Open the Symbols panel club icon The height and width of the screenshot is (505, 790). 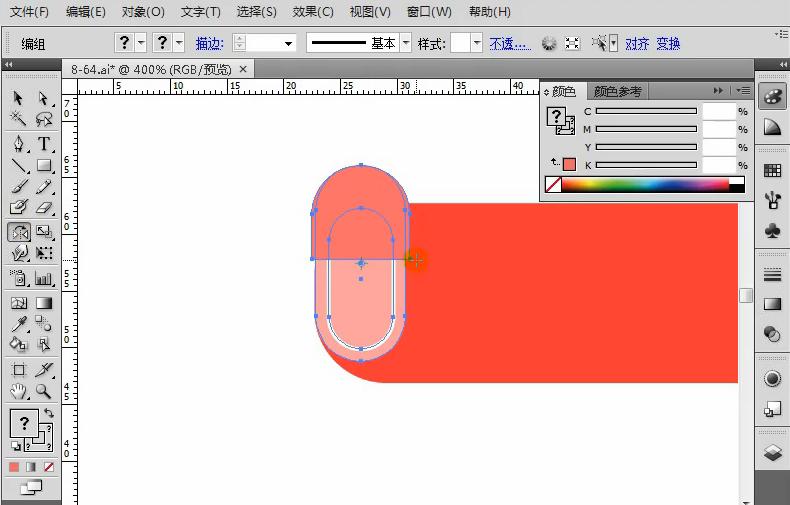click(772, 231)
